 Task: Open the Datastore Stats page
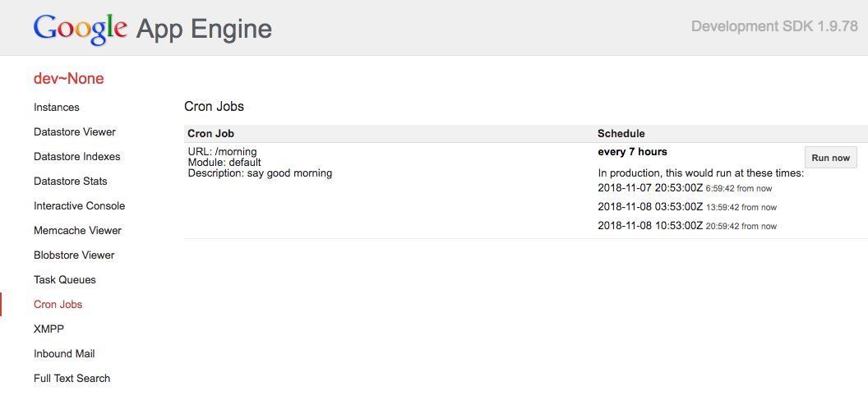pyautogui.click(x=71, y=182)
